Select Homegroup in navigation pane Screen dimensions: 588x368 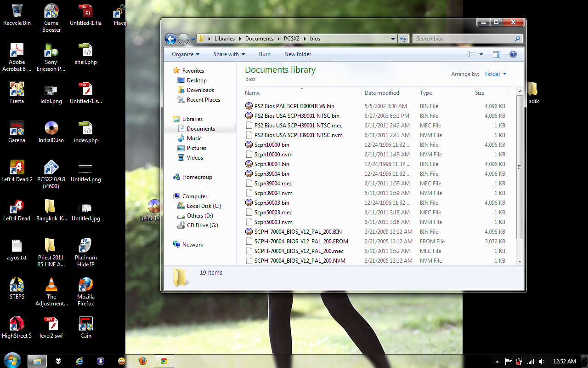pyautogui.click(x=197, y=177)
